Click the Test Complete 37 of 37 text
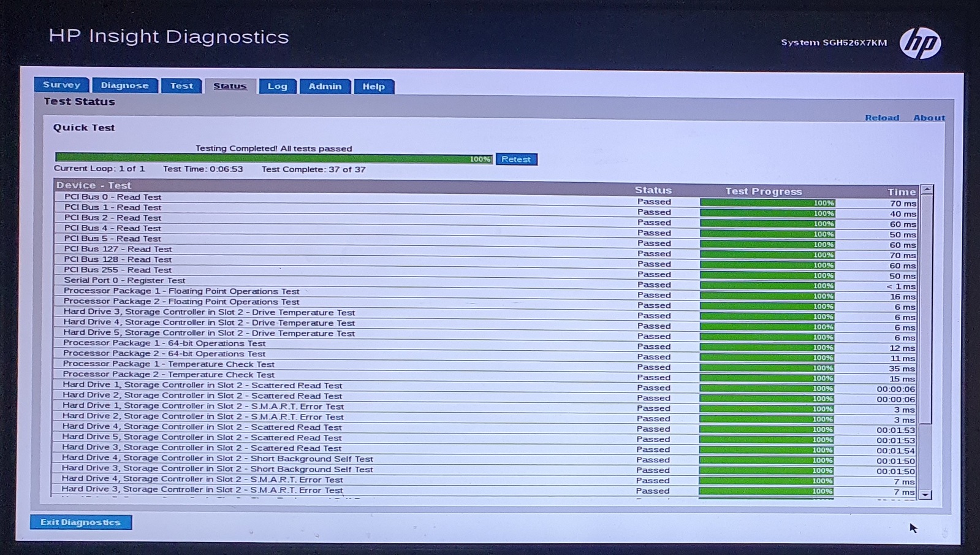 click(314, 169)
